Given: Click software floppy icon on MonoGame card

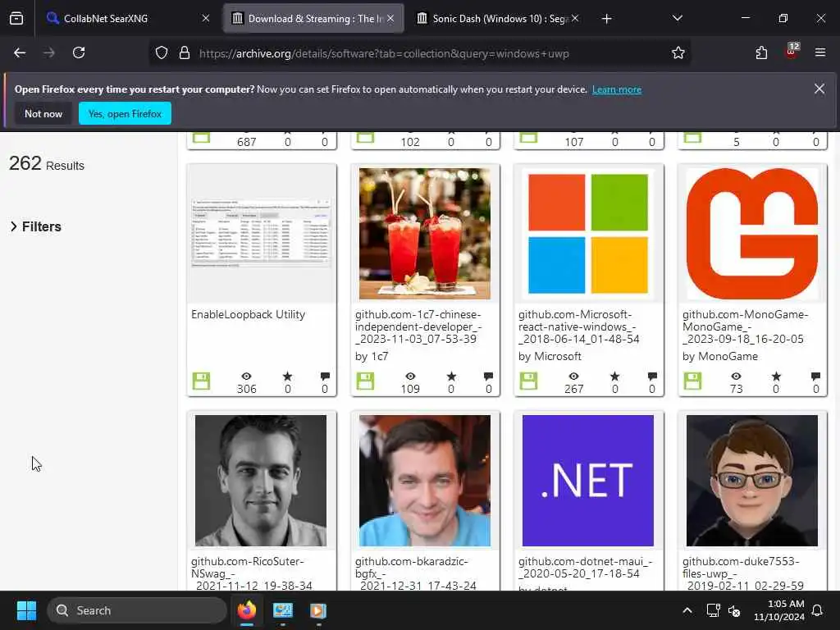Looking at the screenshot, I should click(692, 381).
